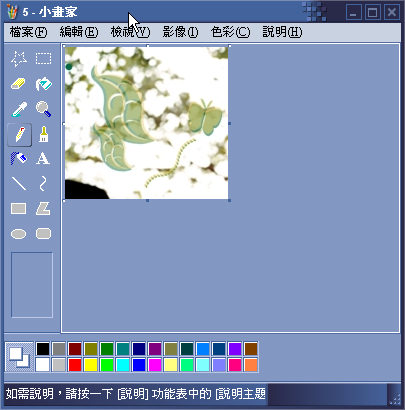
Task: Pick the Polygon tool
Action: point(43,209)
